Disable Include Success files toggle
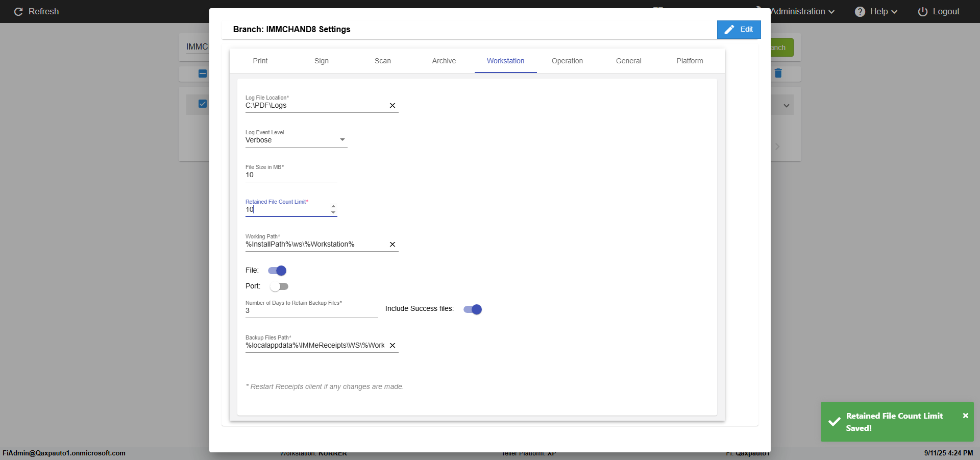 pos(473,309)
